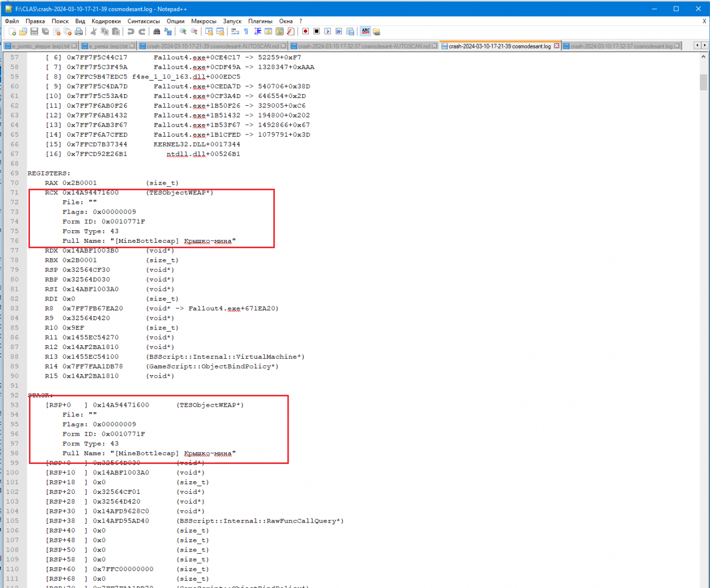710x588 pixels.
Task: Switch to e_persia (exp).txt tab
Action: pos(108,46)
